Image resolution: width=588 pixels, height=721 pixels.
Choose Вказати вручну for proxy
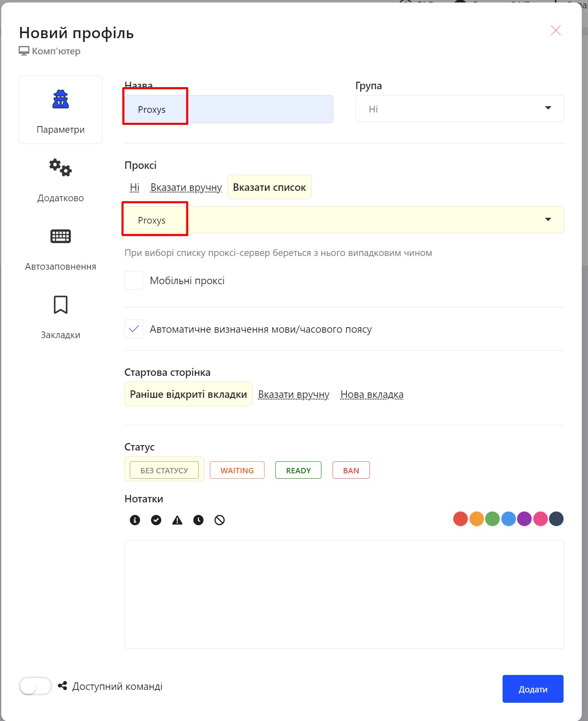coord(186,188)
